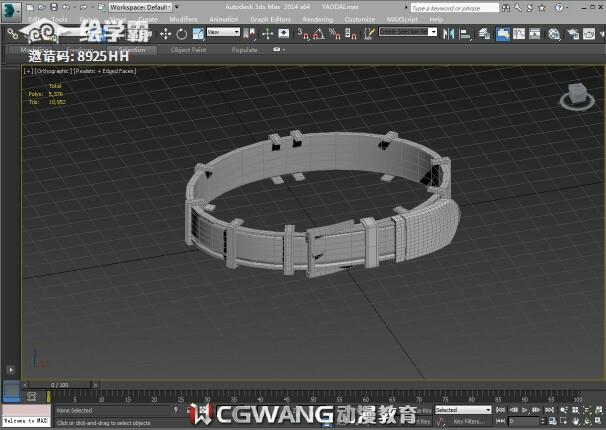606x430 pixels.
Task: Click the Undo arrow icon
Action: pyautogui.click(x=66, y=7)
